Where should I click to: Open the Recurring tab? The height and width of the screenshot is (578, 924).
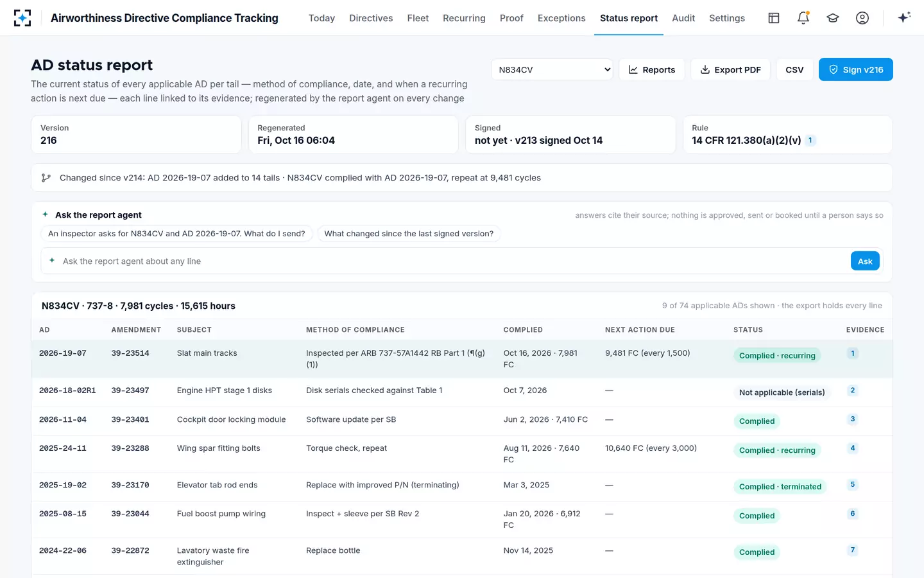464,18
